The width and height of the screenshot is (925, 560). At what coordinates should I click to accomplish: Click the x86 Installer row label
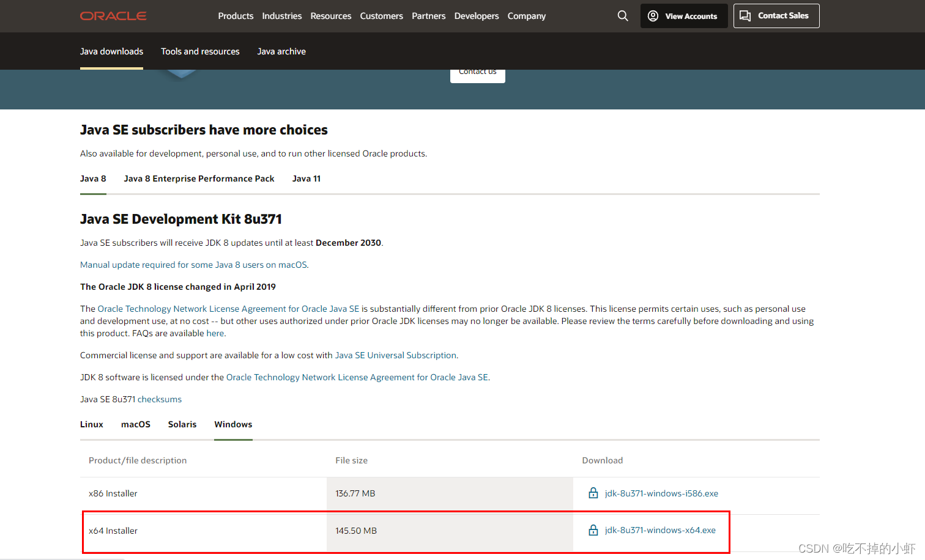[113, 493]
